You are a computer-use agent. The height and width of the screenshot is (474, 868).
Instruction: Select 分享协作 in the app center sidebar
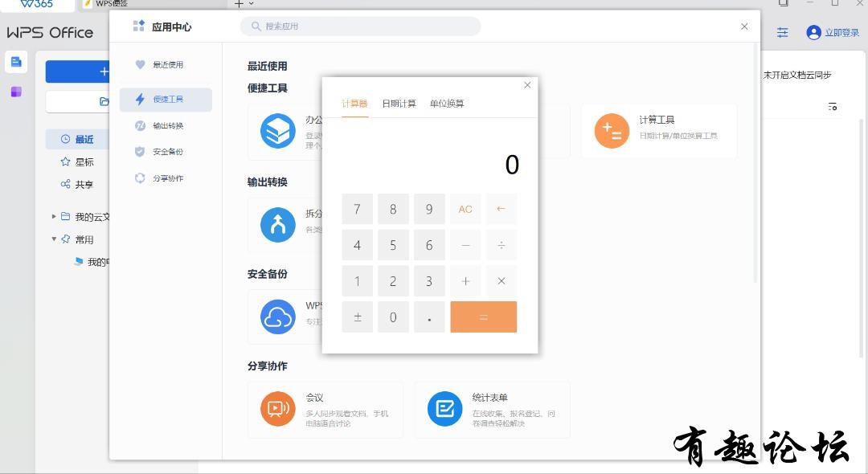166,178
